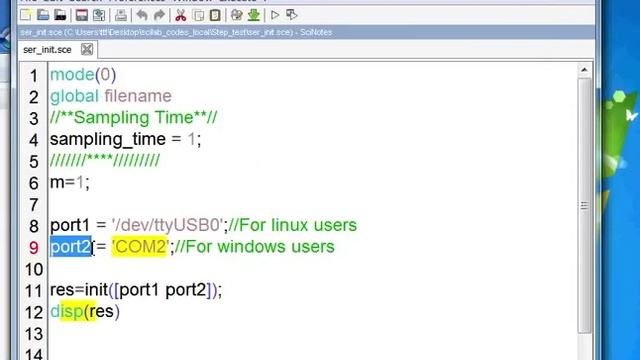
Task: Click the black open-folder toolbar icon
Action: pyautogui.click(x=60, y=15)
